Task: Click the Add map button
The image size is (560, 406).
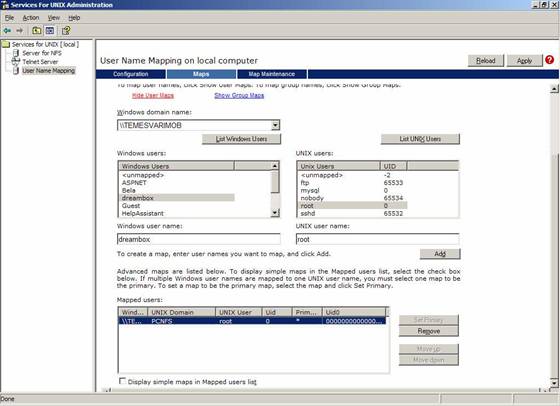Action: coord(440,254)
